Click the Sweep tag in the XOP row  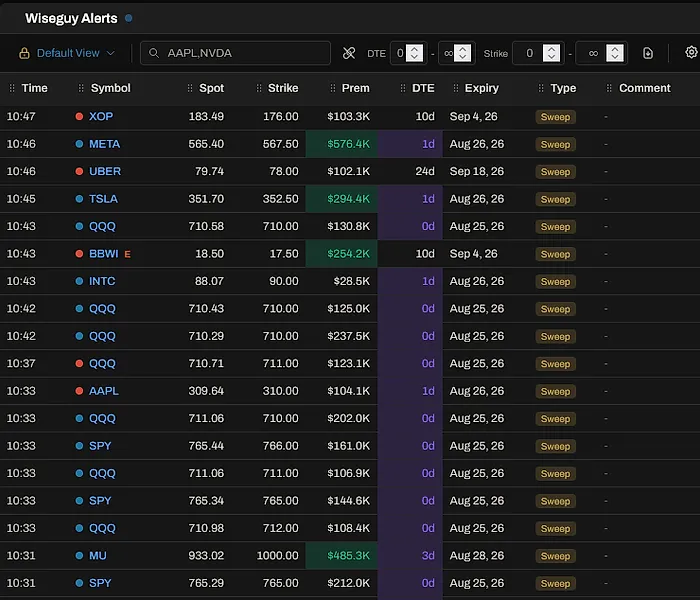pos(555,117)
